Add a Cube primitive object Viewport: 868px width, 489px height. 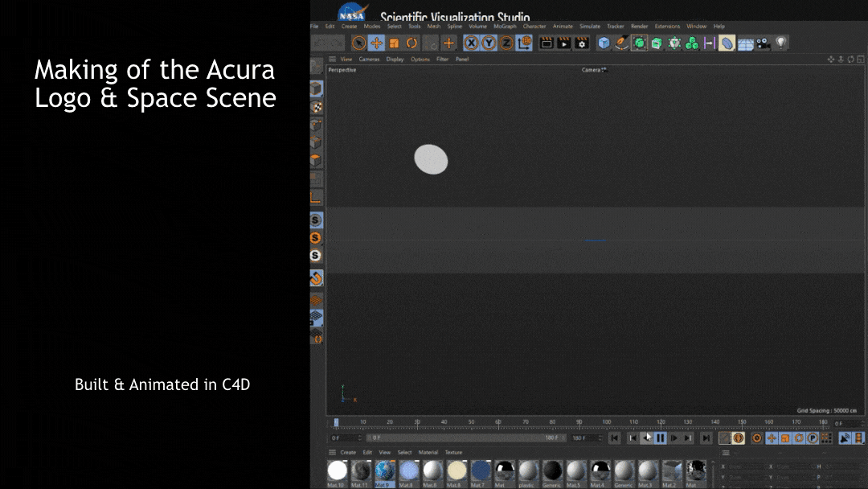604,43
